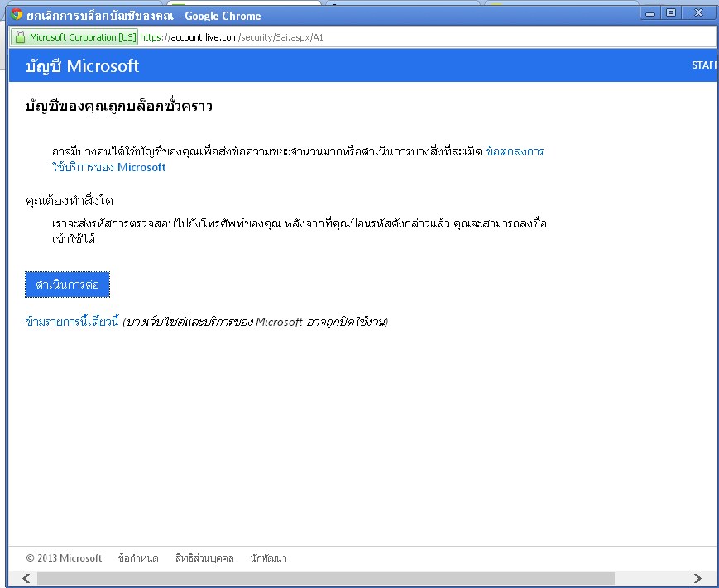Open the ข้อตกลงการใช้บริการของ Microsoft link
719x588 pixels.
click(x=514, y=151)
